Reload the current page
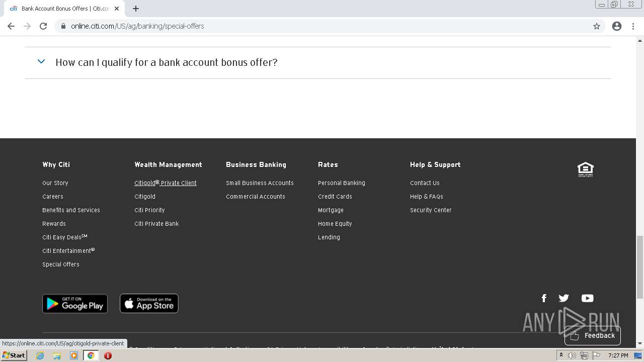This screenshot has width=644, height=362. click(43, 26)
